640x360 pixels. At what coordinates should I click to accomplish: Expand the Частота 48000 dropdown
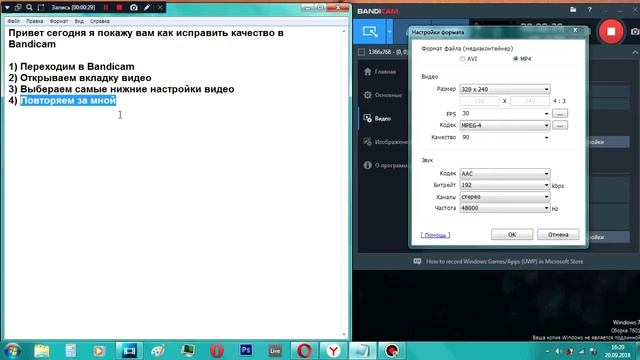coord(505,208)
